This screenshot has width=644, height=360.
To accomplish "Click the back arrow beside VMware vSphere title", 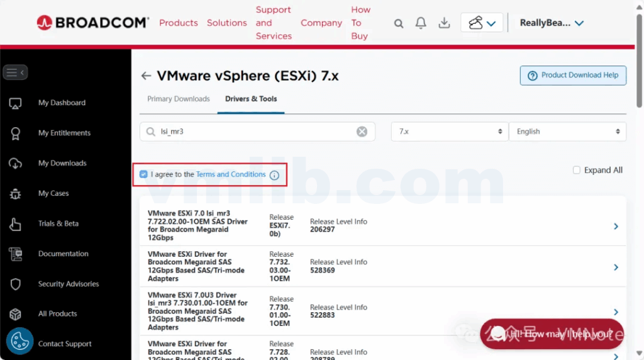I will tap(146, 76).
